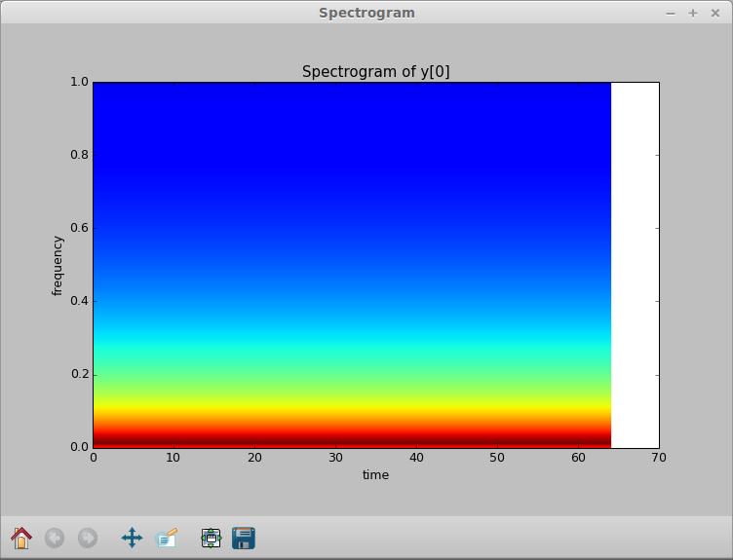733x560 pixels.
Task: Click the blank white area right of the spectrogram
Action: tap(635, 265)
